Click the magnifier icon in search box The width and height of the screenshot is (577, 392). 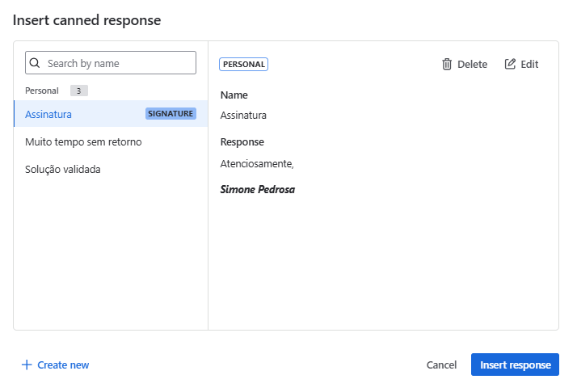(x=35, y=63)
